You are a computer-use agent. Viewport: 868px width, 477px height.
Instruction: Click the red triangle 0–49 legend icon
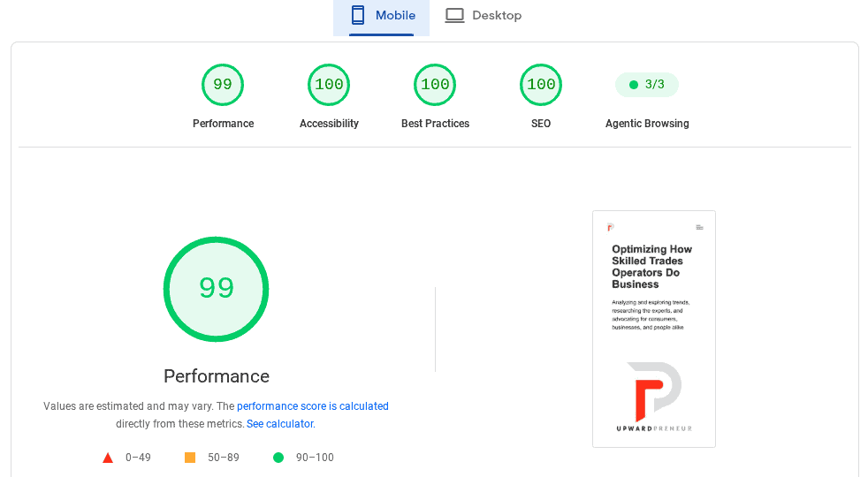pyautogui.click(x=108, y=458)
